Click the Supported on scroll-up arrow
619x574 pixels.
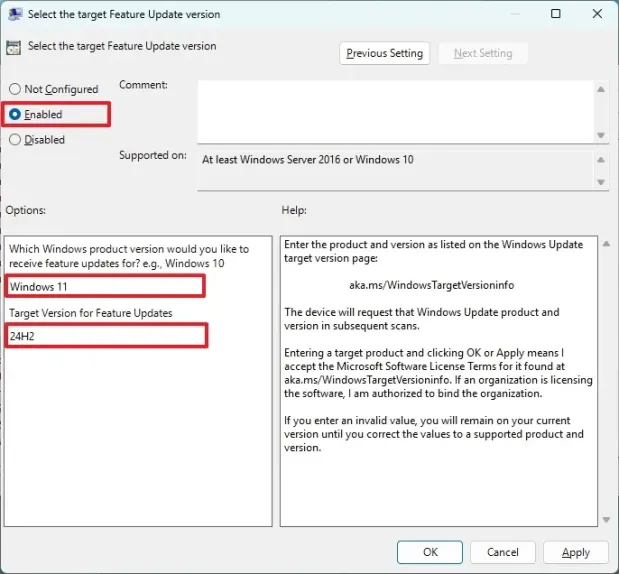(x=601, y=160)
